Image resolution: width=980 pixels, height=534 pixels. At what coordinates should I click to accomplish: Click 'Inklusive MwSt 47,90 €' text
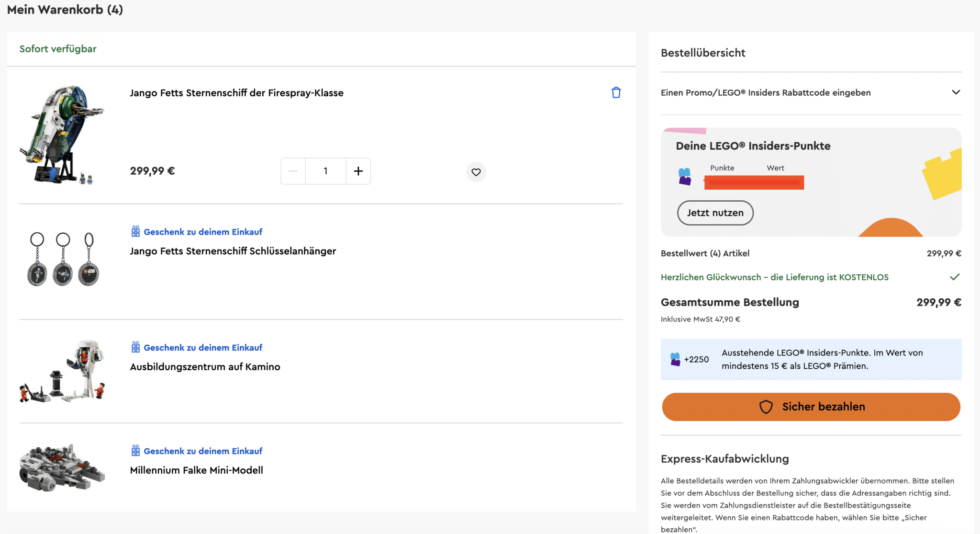[x=700, y=319]
